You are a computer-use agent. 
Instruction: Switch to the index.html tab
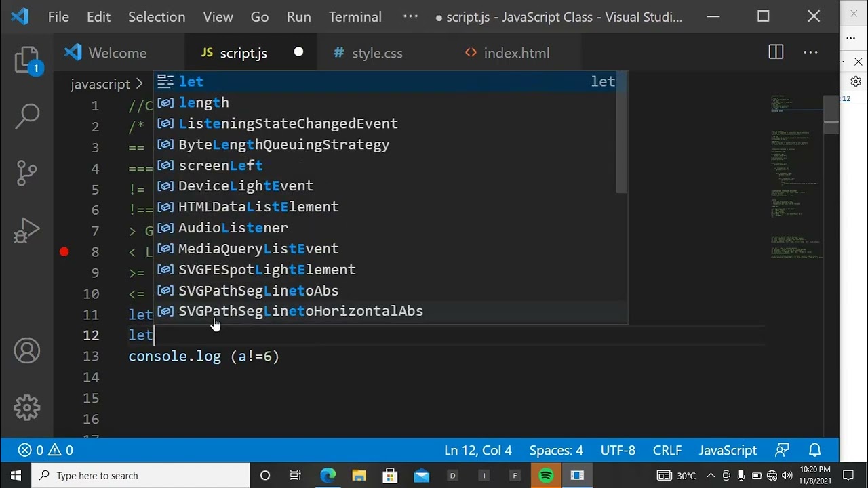(x=515, y=53)
